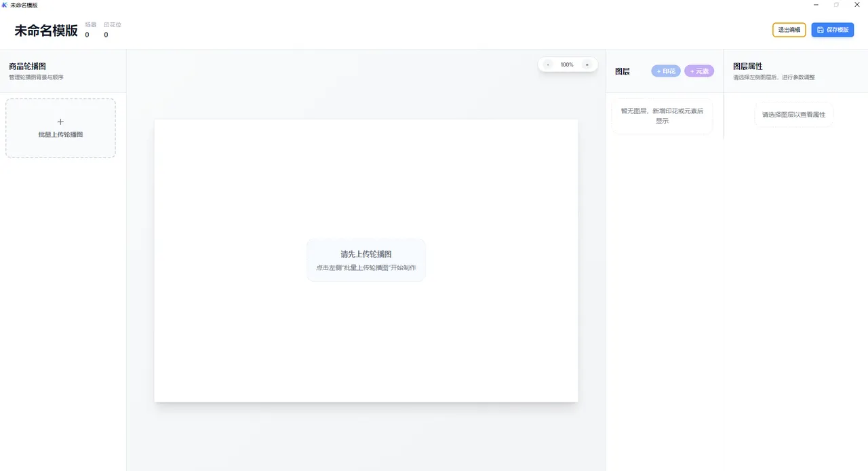Viewport: 868px width, 471px height.
Task: Add a new 元素 layer
Action: [x=699, y=71]
